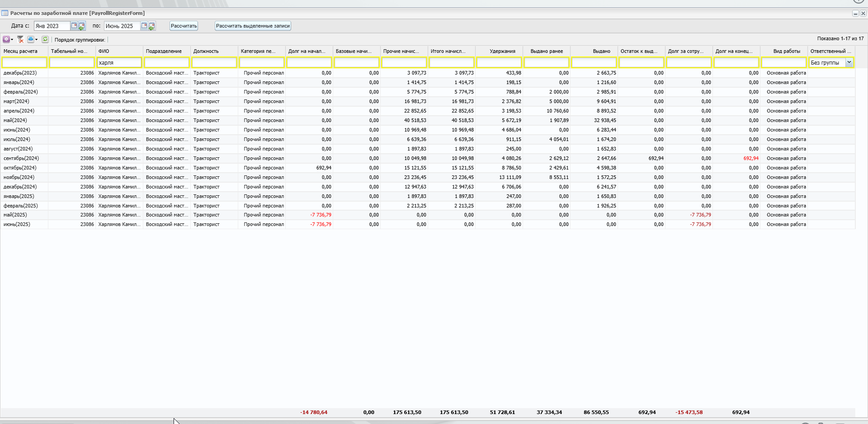Sort by the 'Остаток к выд…' column header

point(642,51)
